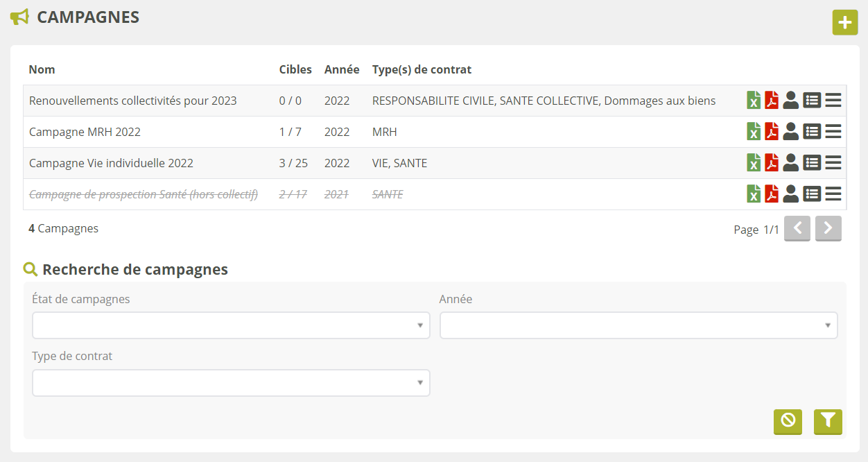
Task: Open hamburger menu for Renouvellements collectivités row
Action: 833,101
